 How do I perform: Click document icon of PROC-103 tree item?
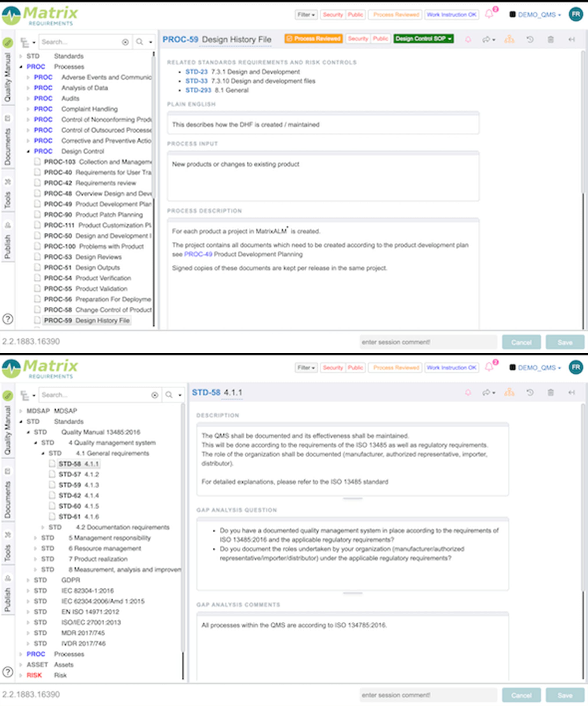coord(37,162)
